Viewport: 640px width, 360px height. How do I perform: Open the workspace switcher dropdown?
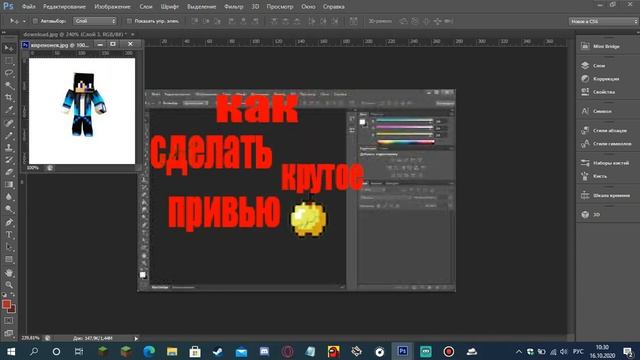tap(603, 21)
